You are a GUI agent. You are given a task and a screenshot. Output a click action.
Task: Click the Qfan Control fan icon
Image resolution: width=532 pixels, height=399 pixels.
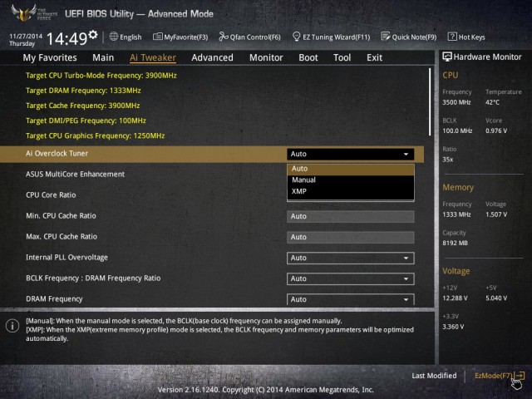(x=224, y=37)
